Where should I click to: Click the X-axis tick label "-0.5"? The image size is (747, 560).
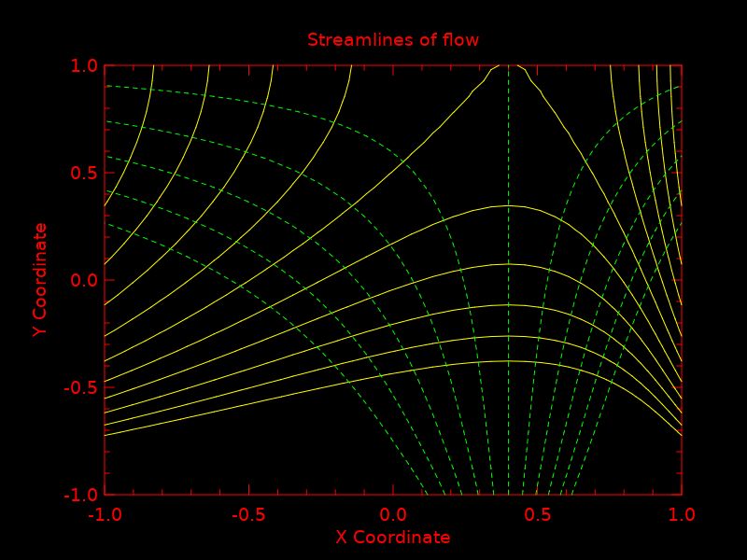click(x=248, y=515)
